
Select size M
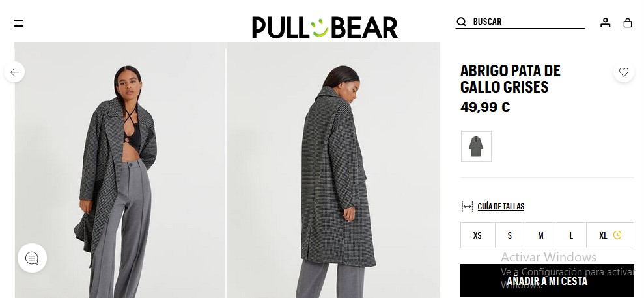540,235
